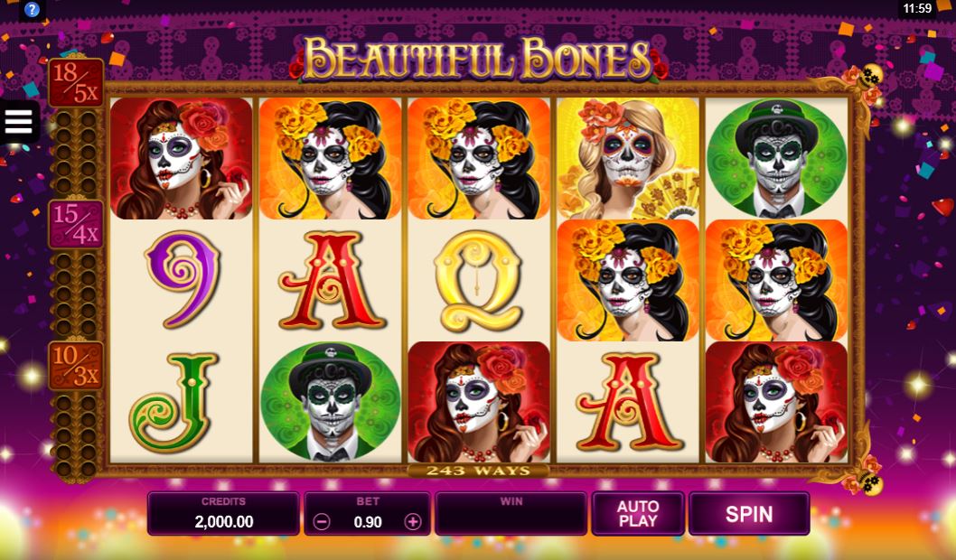Click the 15/4x multiplier badge
The width and height of the screenshot is (956, 560).
(x=76, y=224)
